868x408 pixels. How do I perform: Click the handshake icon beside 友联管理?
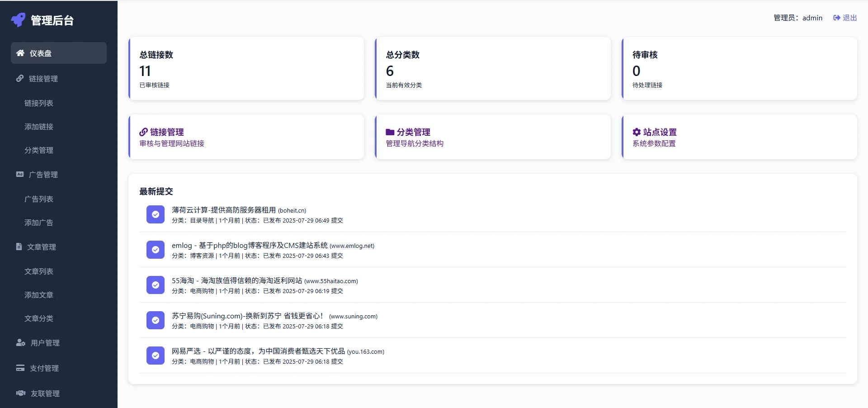[21, 393]
